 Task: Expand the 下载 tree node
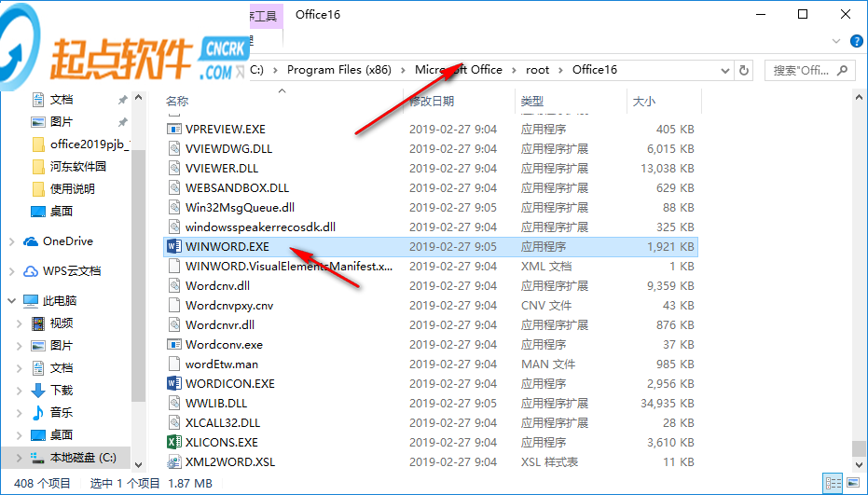(x=20, y=391)
